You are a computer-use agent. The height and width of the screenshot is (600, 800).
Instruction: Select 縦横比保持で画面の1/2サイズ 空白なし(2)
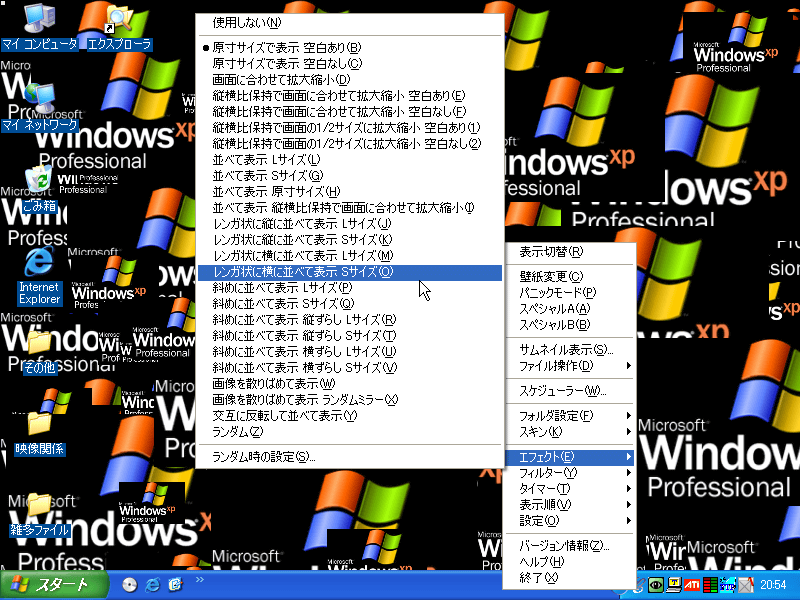click(x=350, y=143)
